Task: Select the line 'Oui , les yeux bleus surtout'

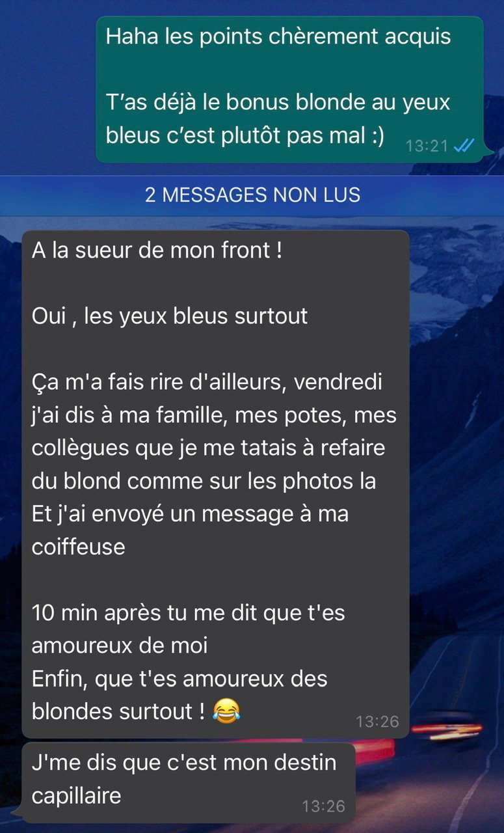Action: click(x=170, y=316)
